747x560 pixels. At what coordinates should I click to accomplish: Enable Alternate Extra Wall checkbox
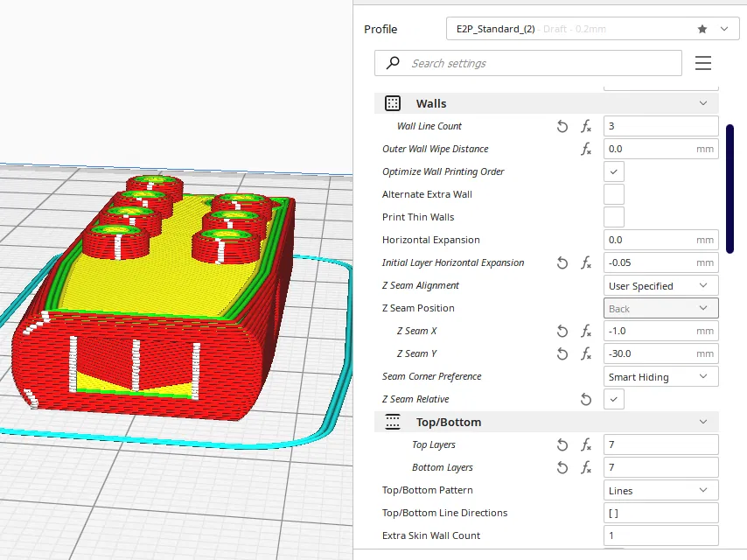coord(614,194)
